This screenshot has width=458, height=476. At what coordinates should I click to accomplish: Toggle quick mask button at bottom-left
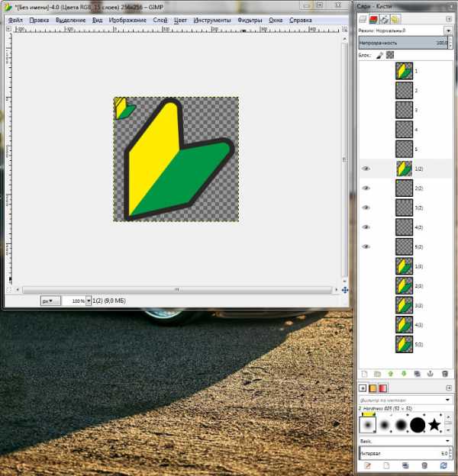[x=9, y=290]
